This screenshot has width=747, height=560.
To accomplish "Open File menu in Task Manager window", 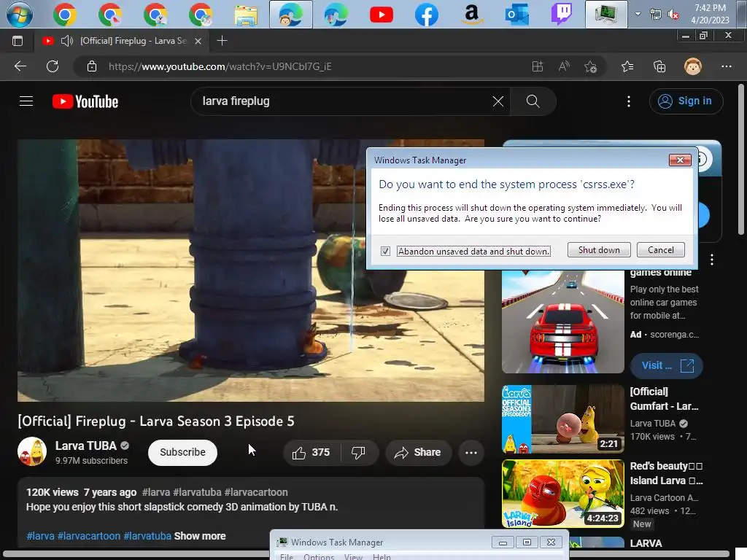I will [287, 556].
